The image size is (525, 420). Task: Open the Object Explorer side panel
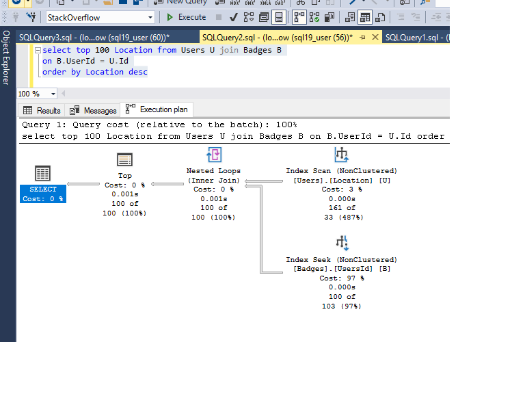(6, 57)
